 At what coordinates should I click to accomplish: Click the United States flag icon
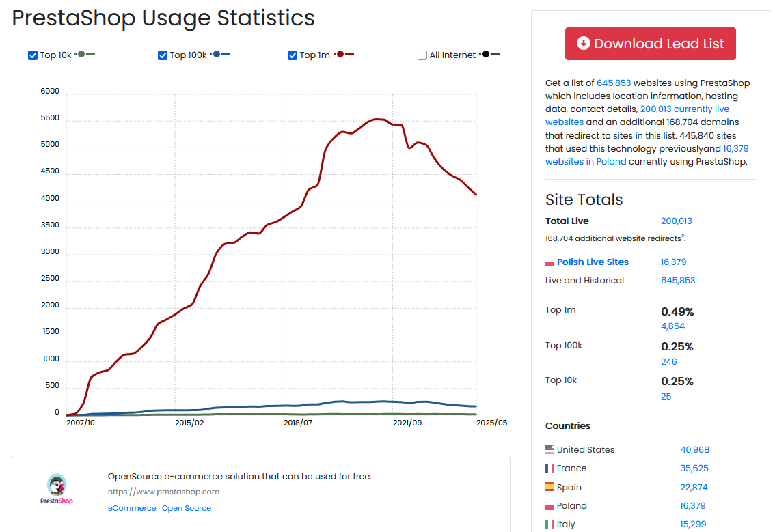tap(549, 449)
